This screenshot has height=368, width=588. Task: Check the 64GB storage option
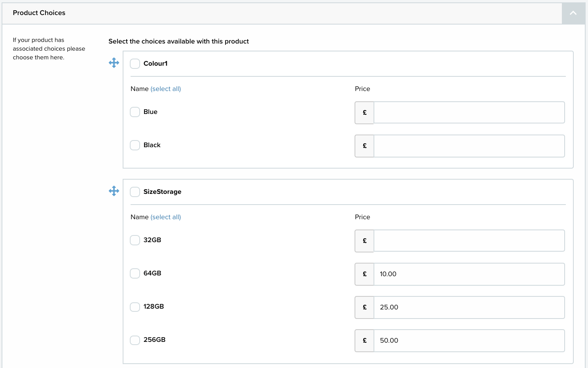point(135,273)
